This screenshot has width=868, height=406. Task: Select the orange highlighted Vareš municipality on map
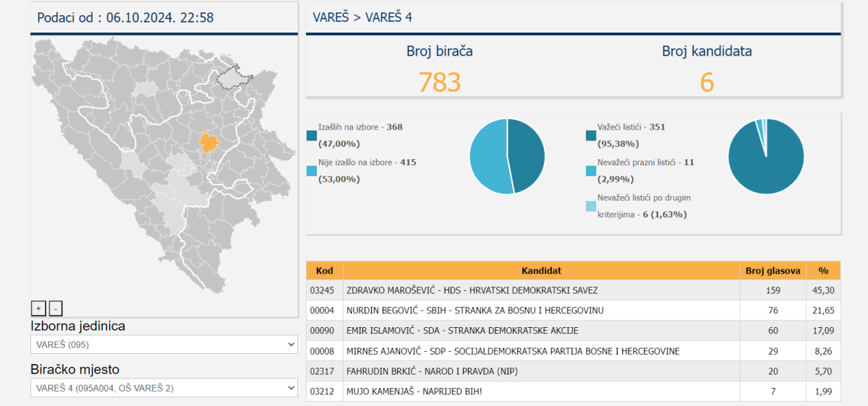pyautogui.click(x=209, y=142)
